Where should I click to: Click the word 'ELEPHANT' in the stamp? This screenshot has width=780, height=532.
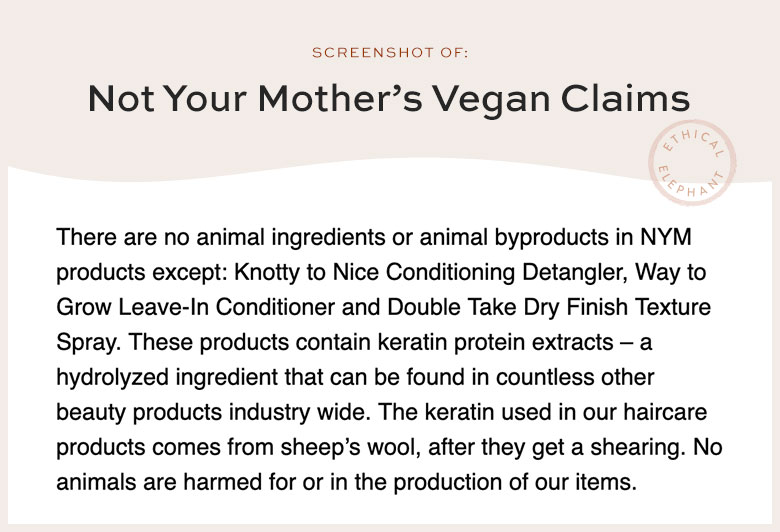(690, 182)
